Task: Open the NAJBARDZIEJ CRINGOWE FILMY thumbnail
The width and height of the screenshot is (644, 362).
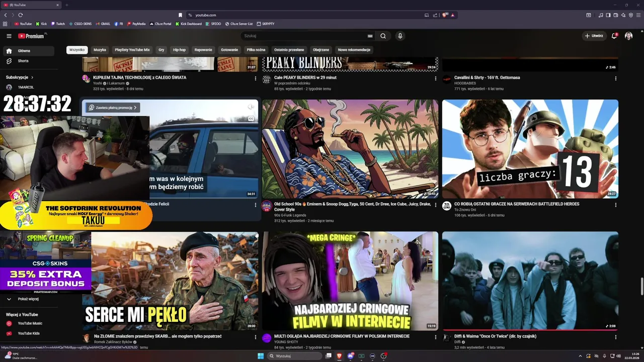Action: [350, 281]
